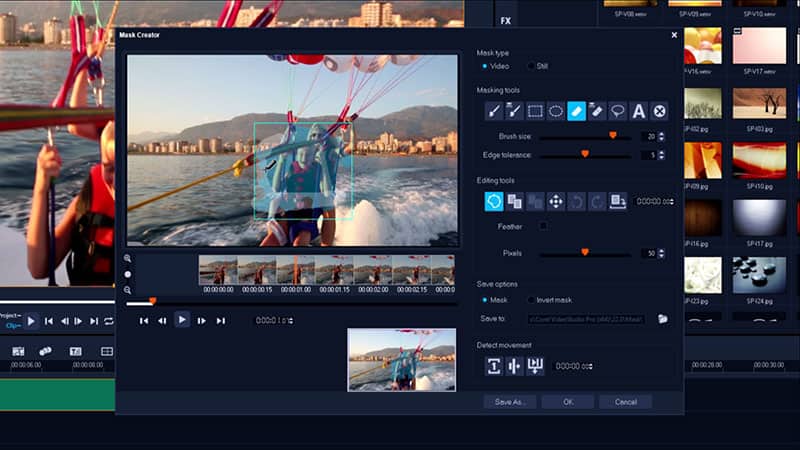Screen dimensions: 800x450
Task: Choose the Text mask tool
Action: click(x=639, y=111)
